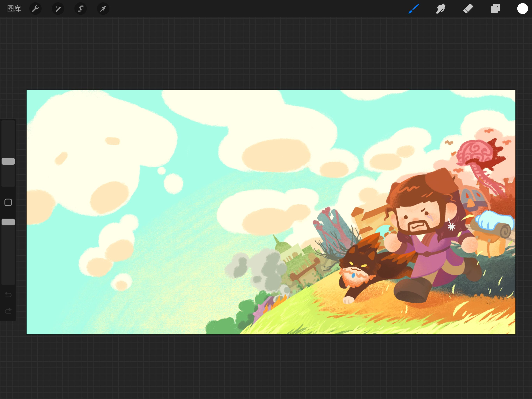Screen dimensions: 532x399
Task: Open the white active color circle
Action: 522,9
